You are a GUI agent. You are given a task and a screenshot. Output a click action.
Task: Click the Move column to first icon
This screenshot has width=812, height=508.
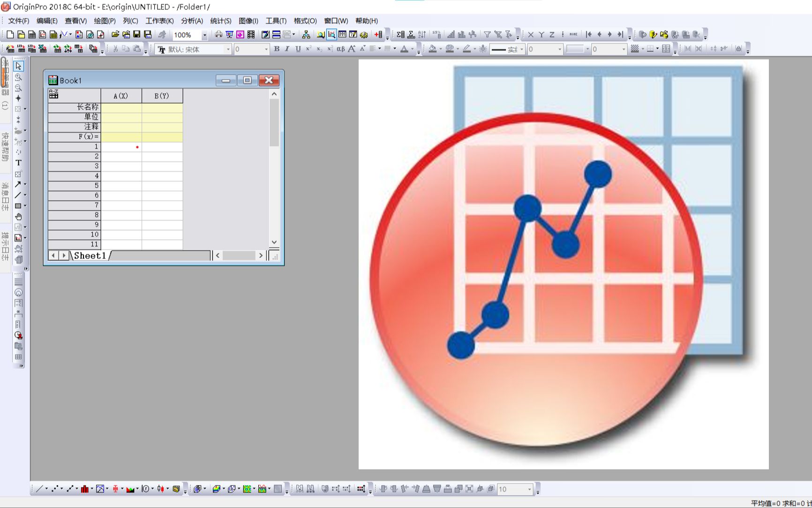[589, 35]
